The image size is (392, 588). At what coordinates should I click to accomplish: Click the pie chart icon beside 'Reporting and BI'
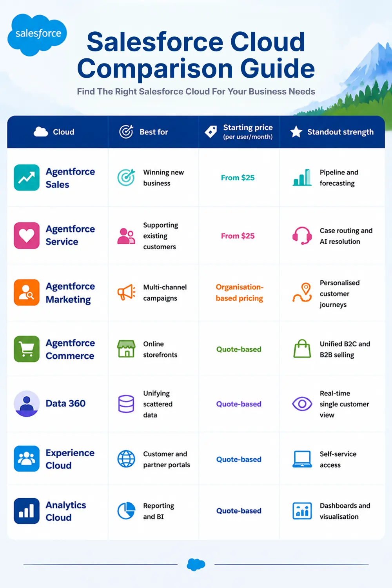click(x=126, y=511)
